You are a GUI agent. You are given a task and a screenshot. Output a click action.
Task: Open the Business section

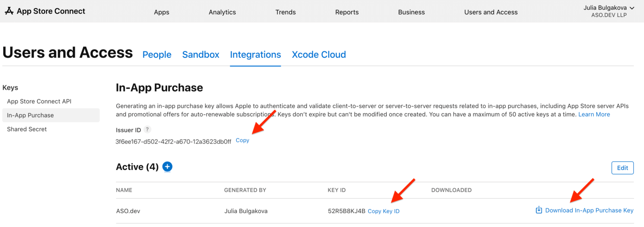click(x=411, y=12)
